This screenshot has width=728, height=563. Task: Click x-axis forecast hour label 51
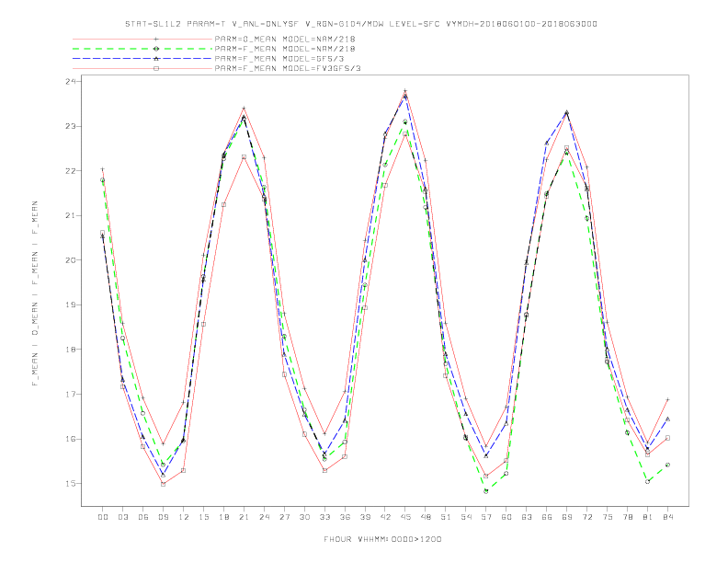(x=446, y=517)
